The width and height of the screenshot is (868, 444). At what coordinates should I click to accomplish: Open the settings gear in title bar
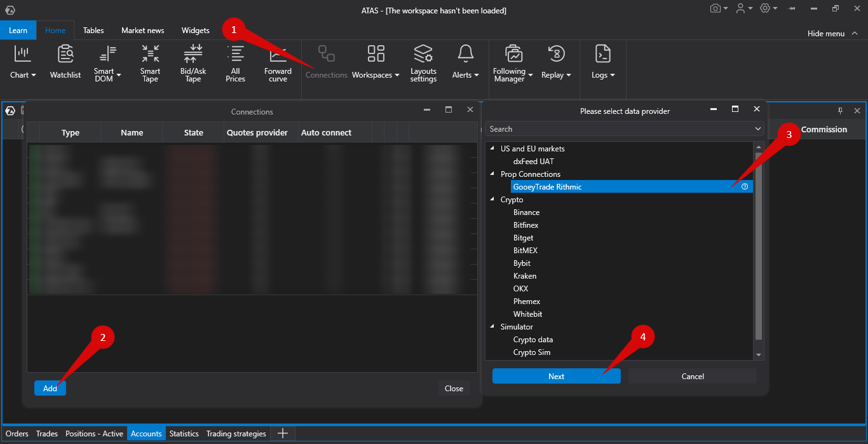(765, 8)
